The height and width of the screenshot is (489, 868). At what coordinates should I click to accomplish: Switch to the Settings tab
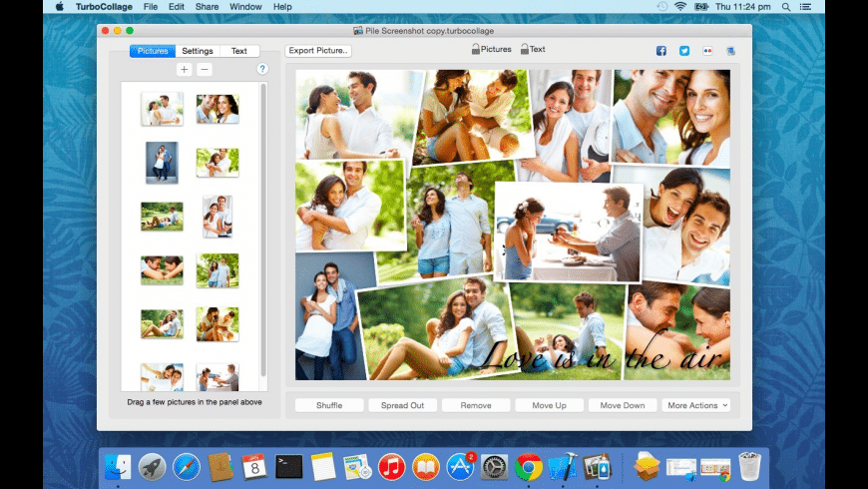click(197, 51)
